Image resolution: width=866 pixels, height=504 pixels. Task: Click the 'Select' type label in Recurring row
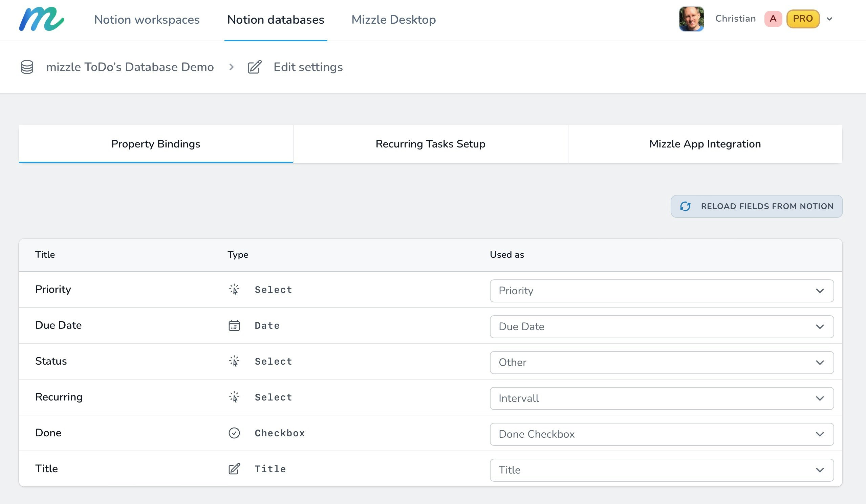click(x=273, y=397)
